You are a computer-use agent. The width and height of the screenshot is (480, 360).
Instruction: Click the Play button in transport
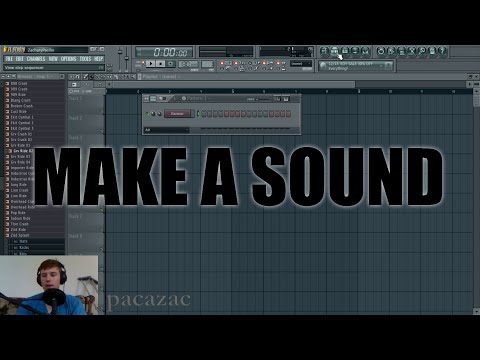click(151, 63)
